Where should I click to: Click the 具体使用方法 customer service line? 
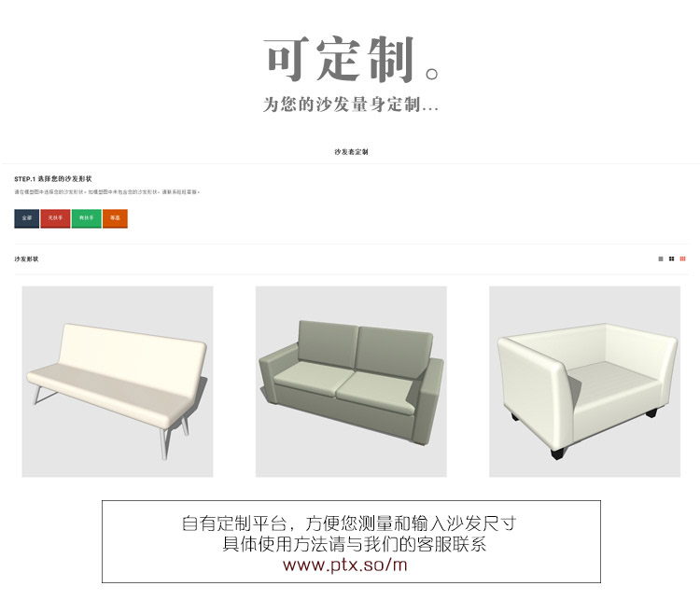point(355,544)
